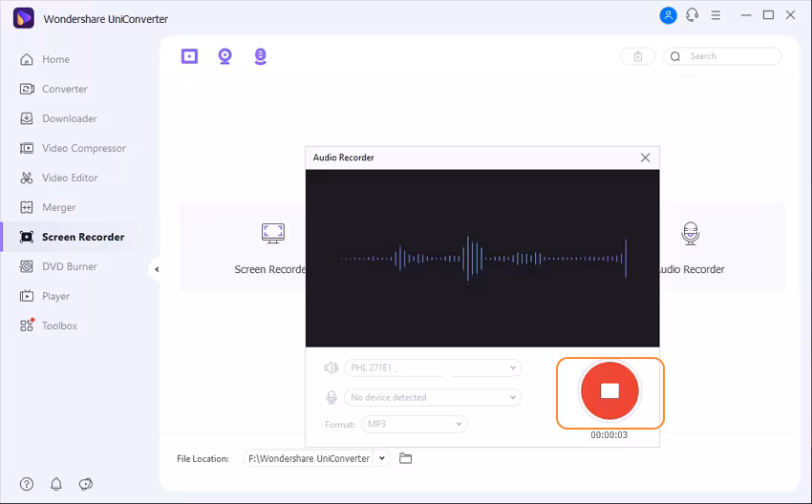
Task: Select the screen recorder toolbar icon
Action: pos(189,56)
